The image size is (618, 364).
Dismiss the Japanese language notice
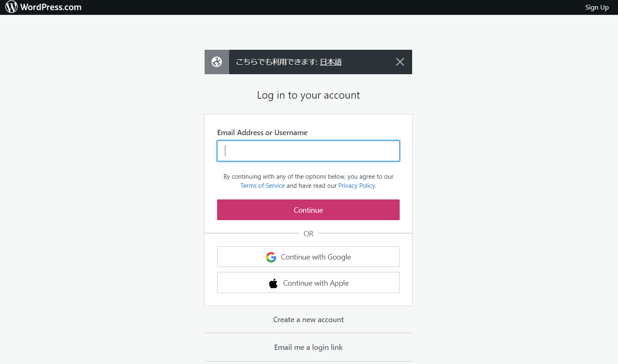tap(400, 62)
